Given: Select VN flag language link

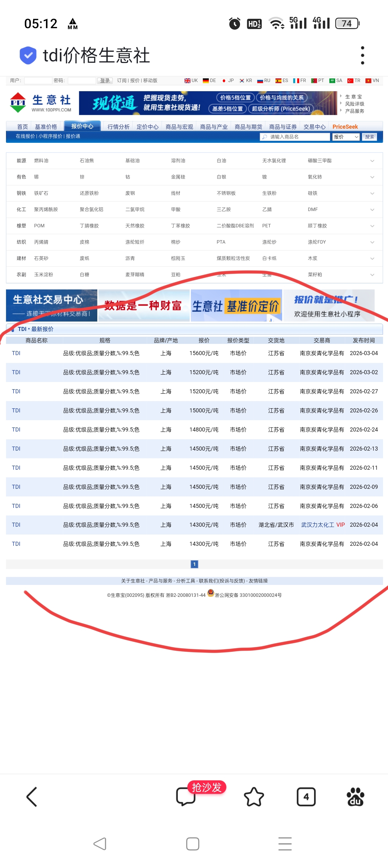Looking at the screenshot, I should (372, 80).
